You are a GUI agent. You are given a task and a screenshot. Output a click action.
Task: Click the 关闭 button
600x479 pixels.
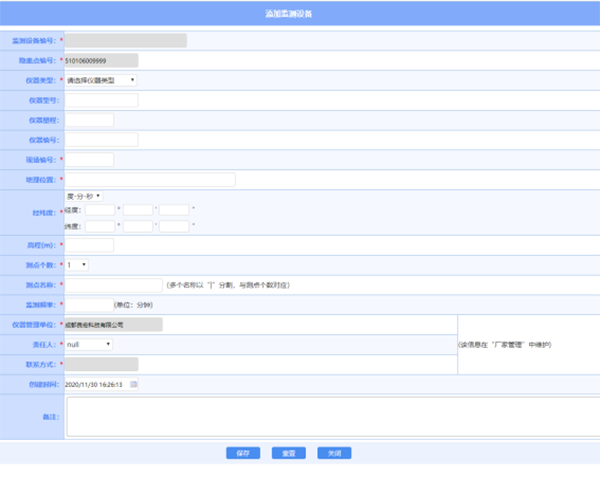click(x=334, y=453)
